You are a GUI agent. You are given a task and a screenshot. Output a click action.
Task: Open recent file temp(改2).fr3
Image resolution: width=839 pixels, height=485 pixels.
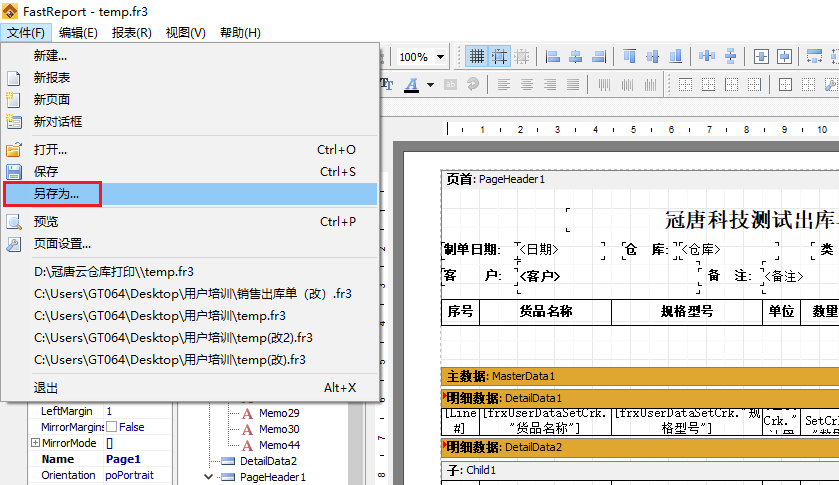click(x=190, y=337)
